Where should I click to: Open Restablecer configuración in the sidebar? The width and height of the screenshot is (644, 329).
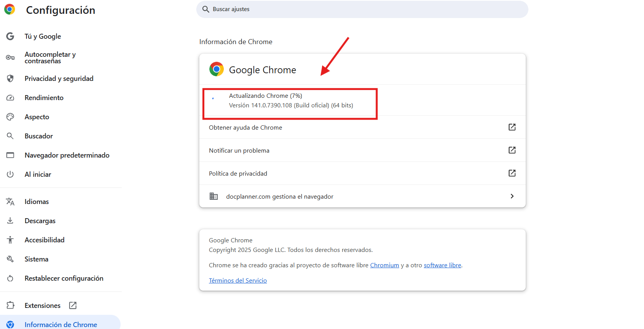tap(64, 278)
